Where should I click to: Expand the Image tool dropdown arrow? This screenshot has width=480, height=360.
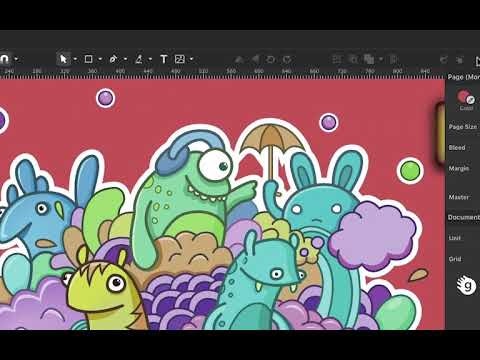[191, 59]
